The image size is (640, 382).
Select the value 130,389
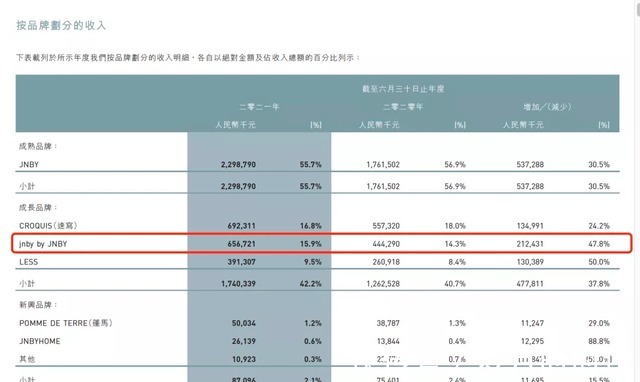click(530, 262)
